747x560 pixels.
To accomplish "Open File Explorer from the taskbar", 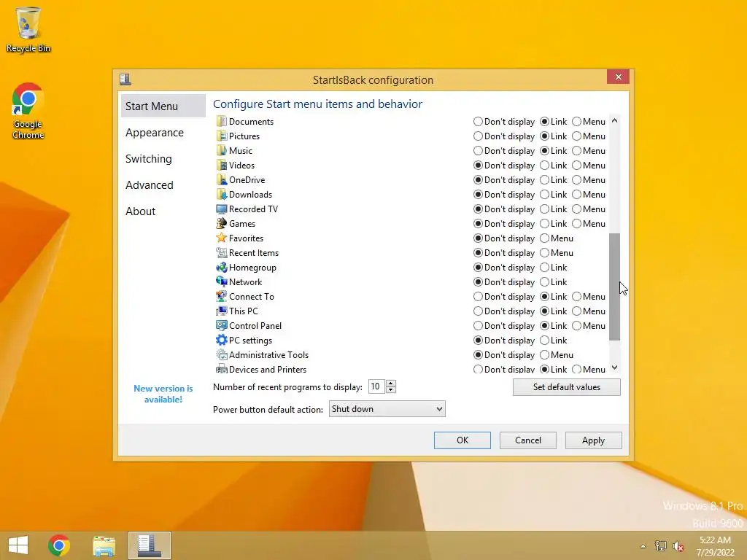I will coord(104,545).
